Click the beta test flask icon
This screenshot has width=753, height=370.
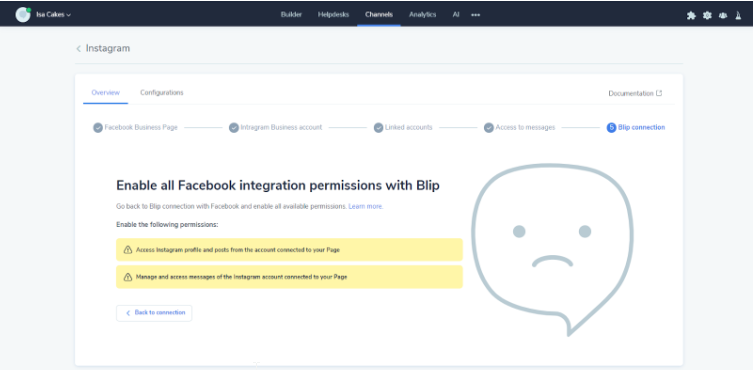click(739, 15)
